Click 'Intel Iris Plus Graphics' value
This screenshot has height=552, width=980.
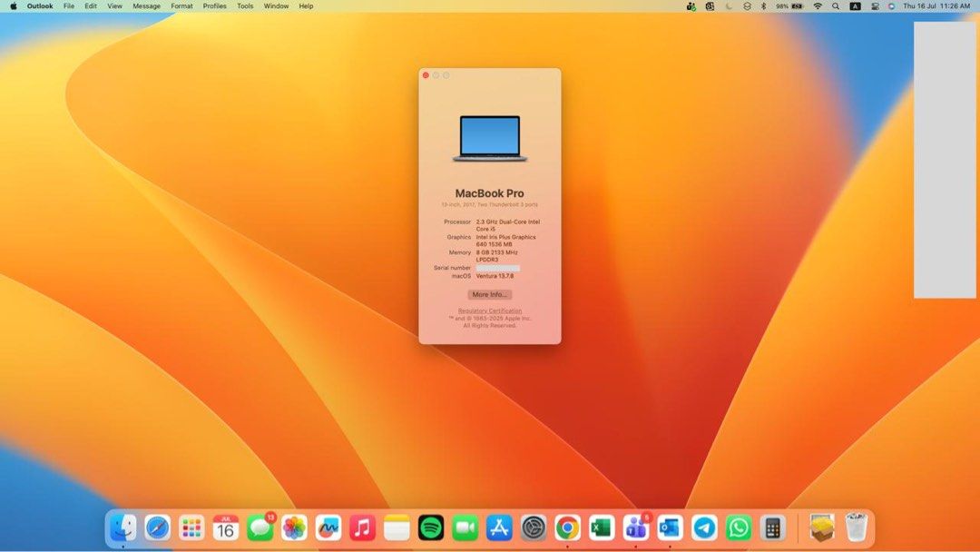pyautogui.click(x=505, y=238)
